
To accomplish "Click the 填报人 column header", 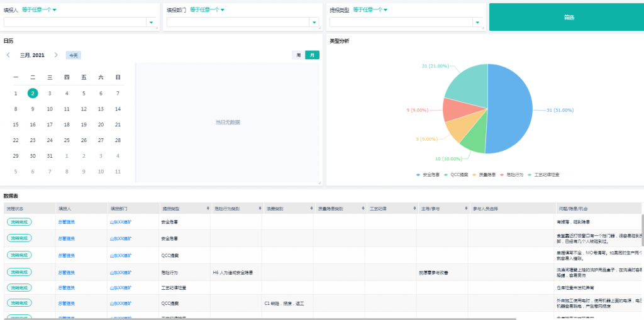I will click(x=81, y=209).
